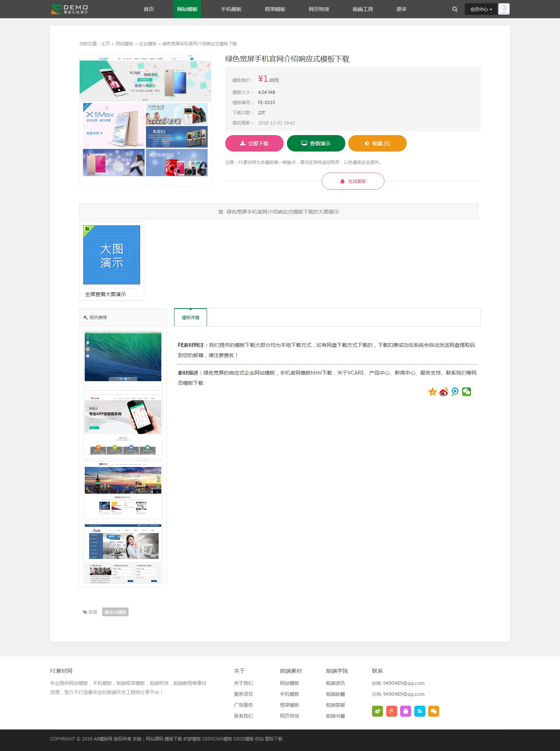Screen dimensions: 560x751
Task: Click the green Weibo icon in footer
Action: click(377, 711)
